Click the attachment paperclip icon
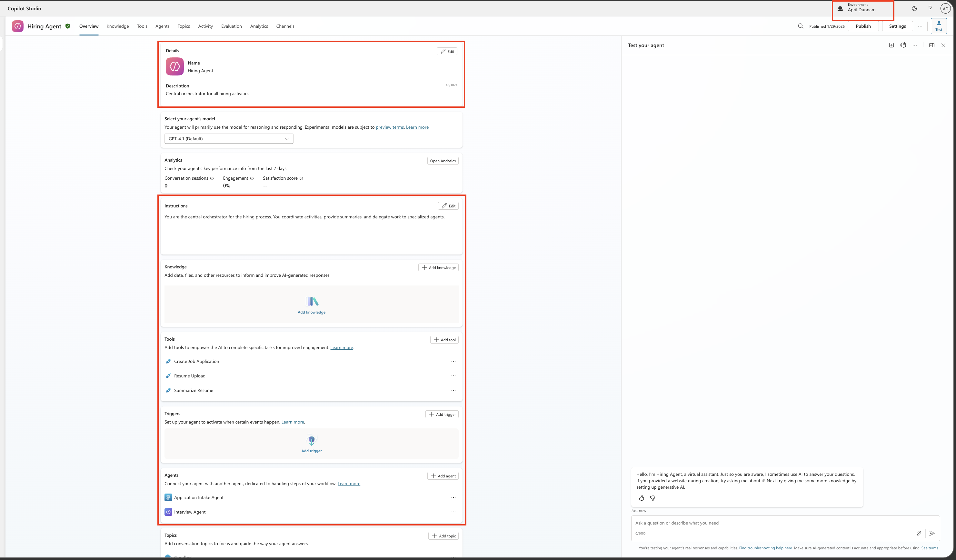Viewport: 956px width, 560px height. 919,533
